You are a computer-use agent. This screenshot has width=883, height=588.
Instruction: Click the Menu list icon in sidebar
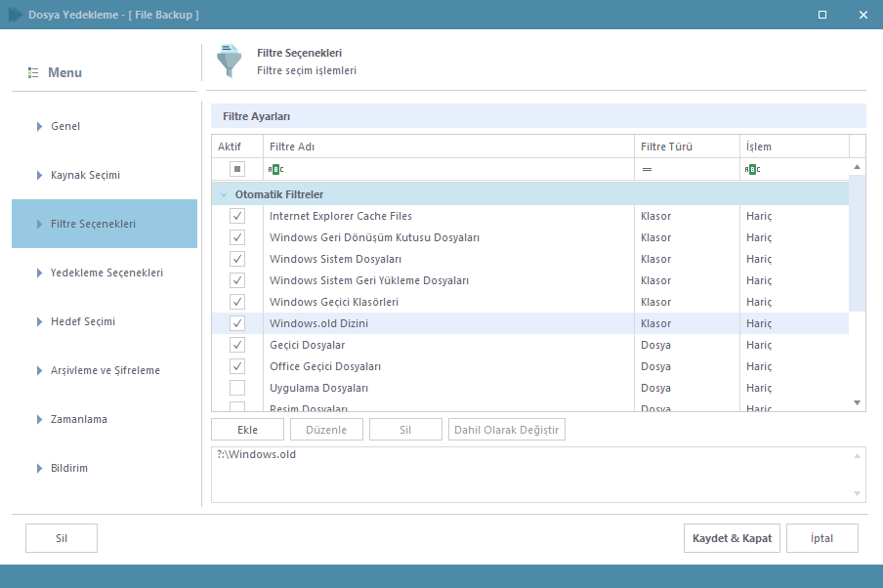pos(33,73)
